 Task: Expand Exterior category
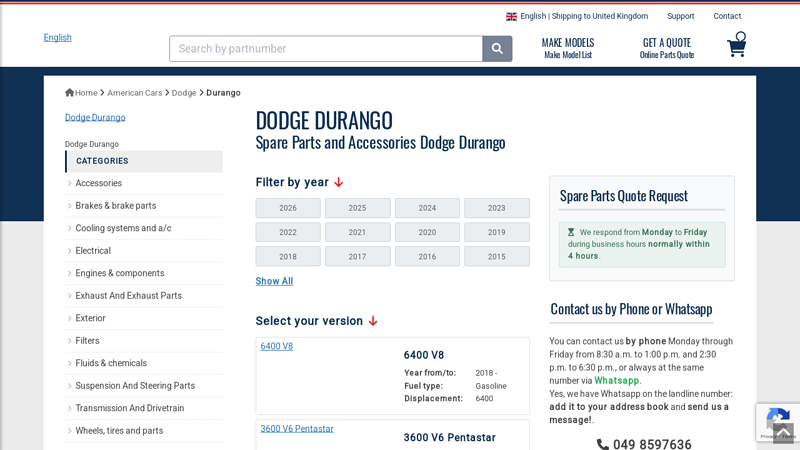coord(90,318)
